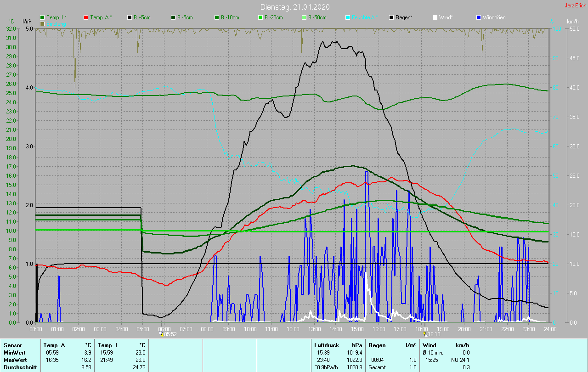Select the blue Windböen legend square

pos(479,17)
